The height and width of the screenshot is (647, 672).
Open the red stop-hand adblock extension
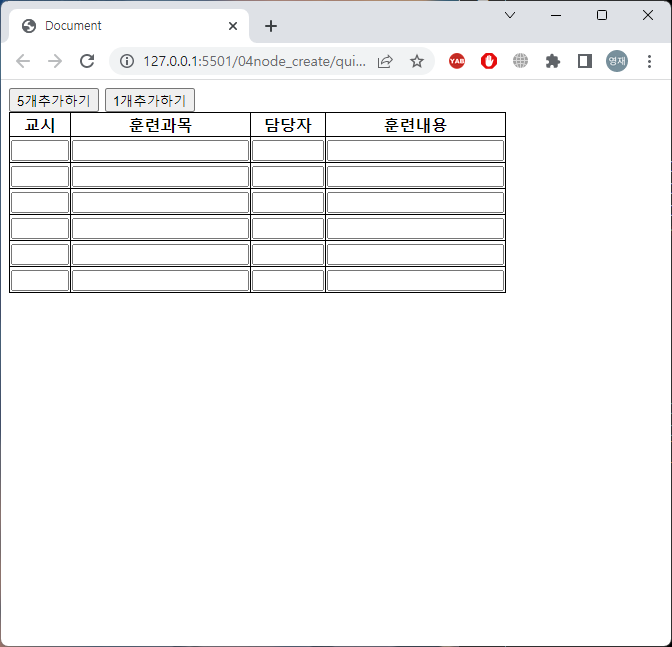(x=489, y=61)
